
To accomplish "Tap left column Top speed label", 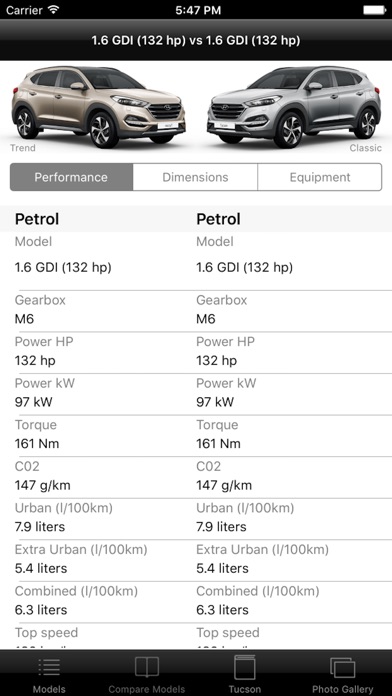I will [46, 633].
